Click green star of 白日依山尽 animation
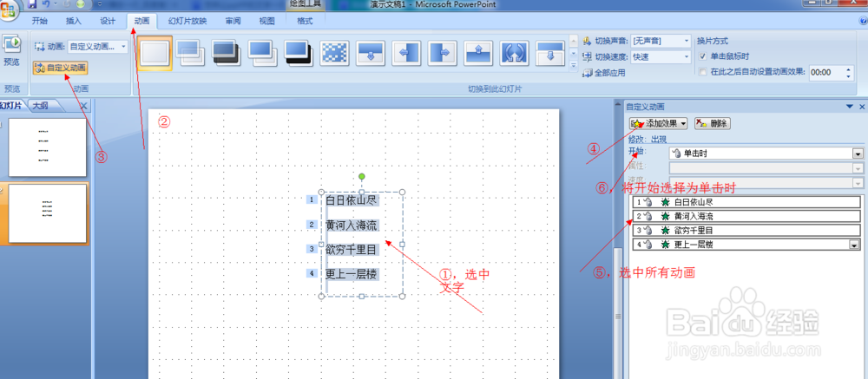 tap(665, 202)
